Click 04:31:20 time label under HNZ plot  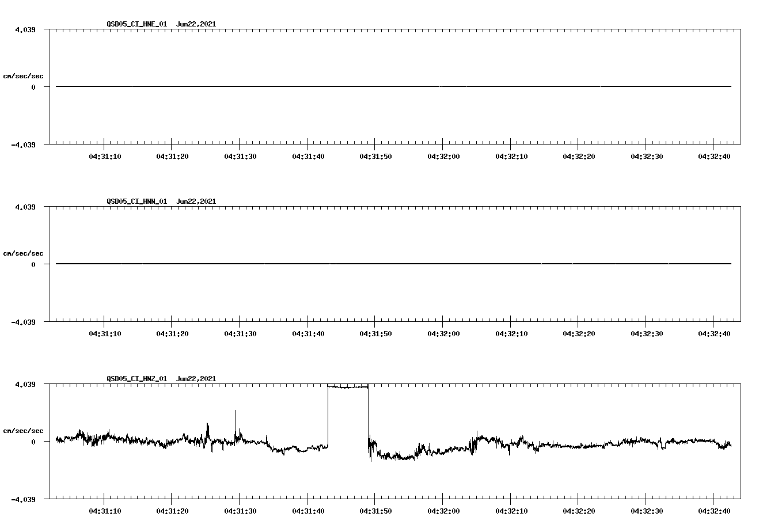point(172,511)
